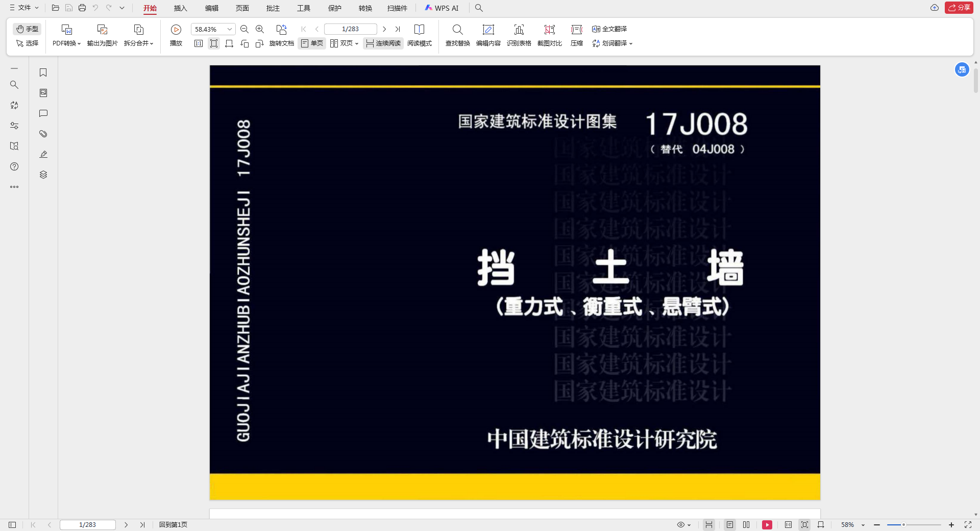The image size is (980, 531).
Task: Switch to the 批注 tab
Action: coord(273,8)
